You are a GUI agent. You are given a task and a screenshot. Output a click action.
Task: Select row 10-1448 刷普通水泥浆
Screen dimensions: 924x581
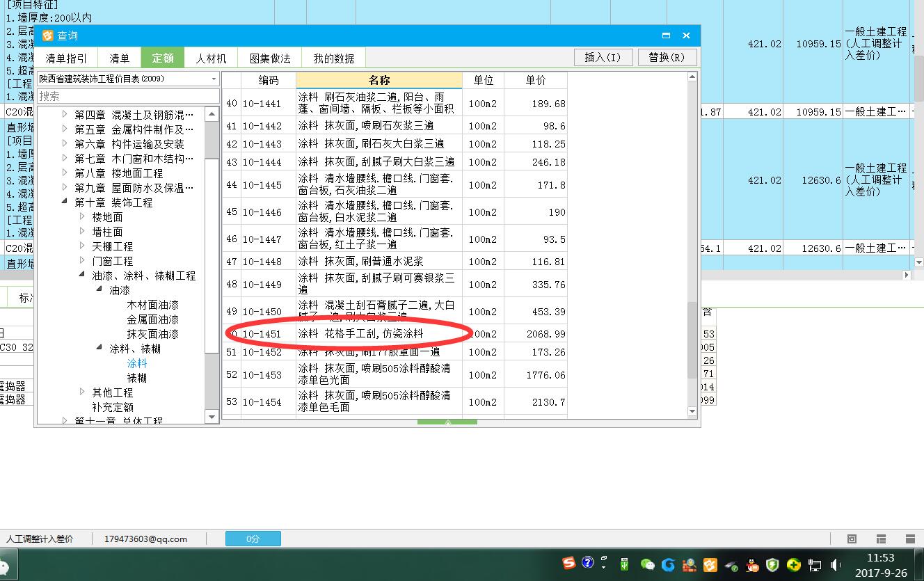pos(395,262)
